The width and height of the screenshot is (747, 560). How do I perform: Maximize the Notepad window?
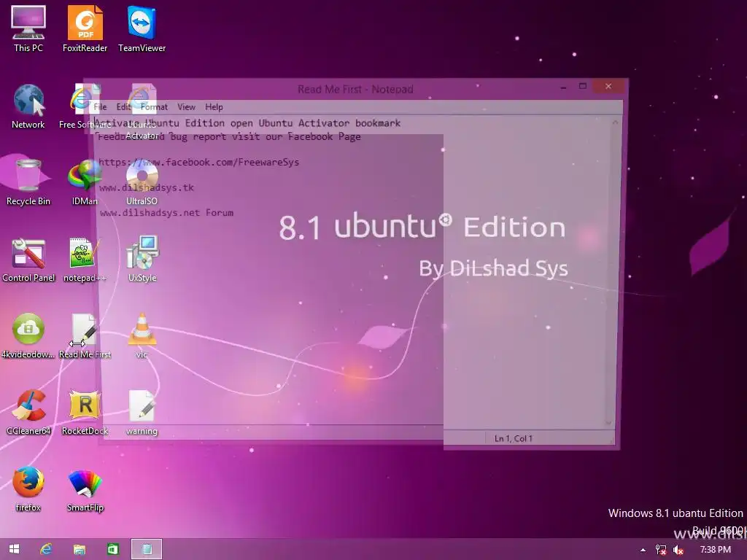583,86
